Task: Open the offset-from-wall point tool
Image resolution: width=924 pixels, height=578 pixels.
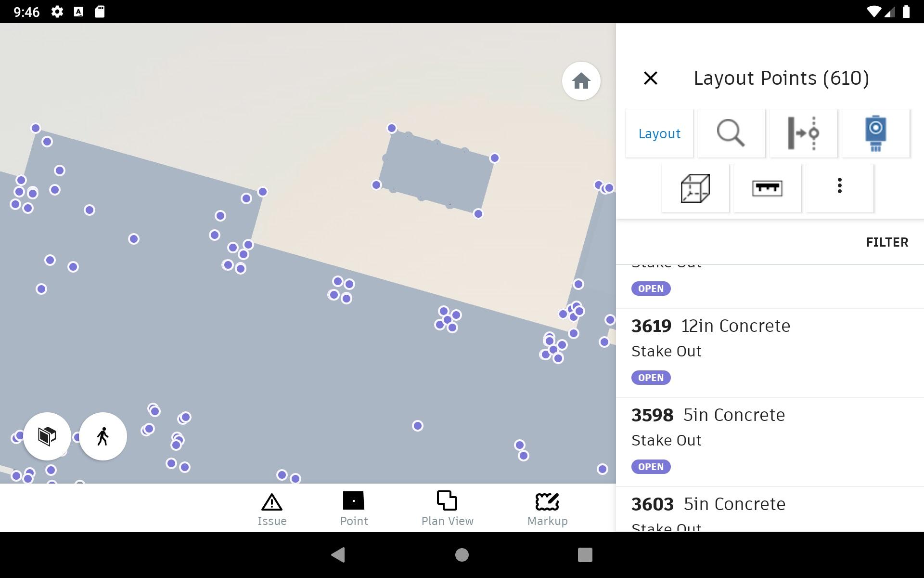Action: [x=803, y=133]
